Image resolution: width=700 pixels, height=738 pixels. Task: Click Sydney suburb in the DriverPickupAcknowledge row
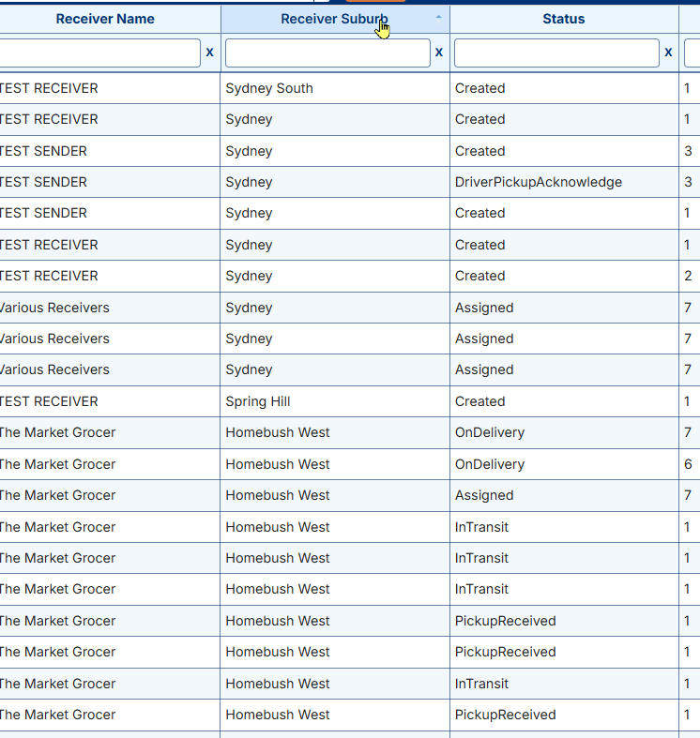pyautogui.click(x=249, y=182)
